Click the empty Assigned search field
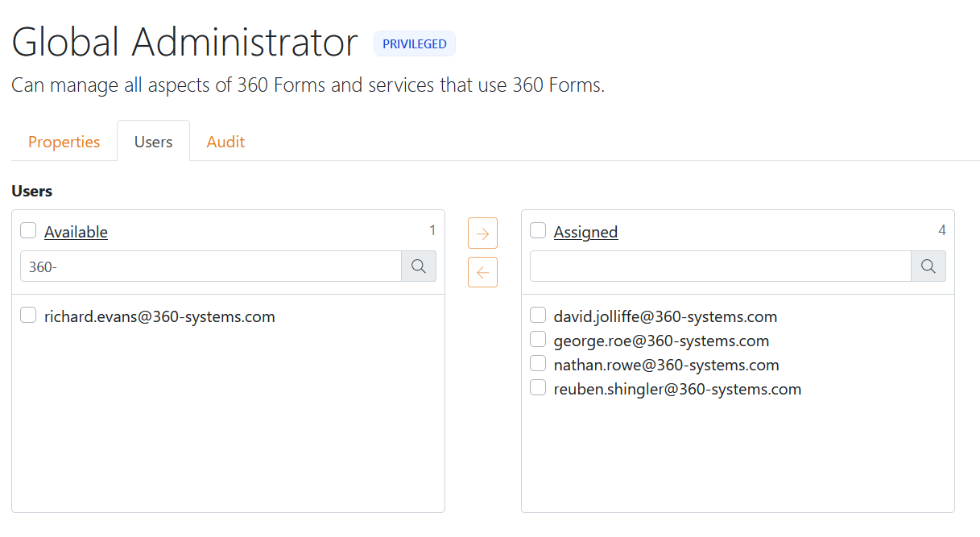The image size is (980, 537). coord(720,266)
